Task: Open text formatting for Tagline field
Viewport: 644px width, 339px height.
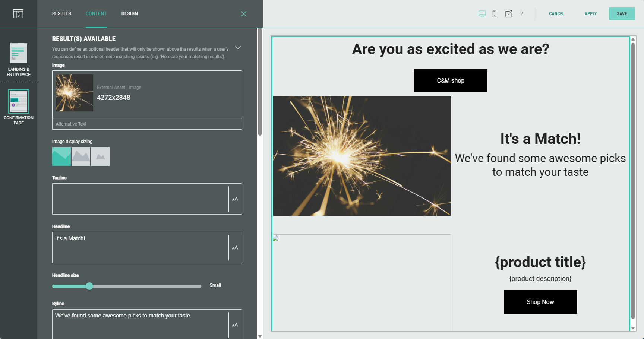Action: pyautogui.click(x=235, y=199)
